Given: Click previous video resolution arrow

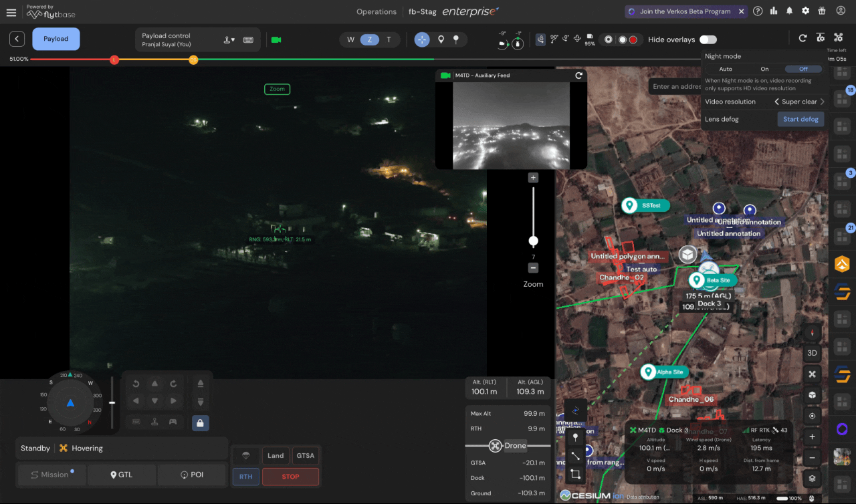Looking at the screenshot, I should click(x=777, y=102).
